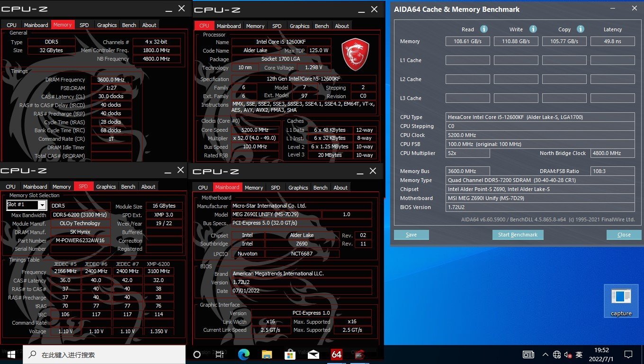Click the info icon next to Copy
Viewport: 644px width, 364px height.
(x=581, y=29)
